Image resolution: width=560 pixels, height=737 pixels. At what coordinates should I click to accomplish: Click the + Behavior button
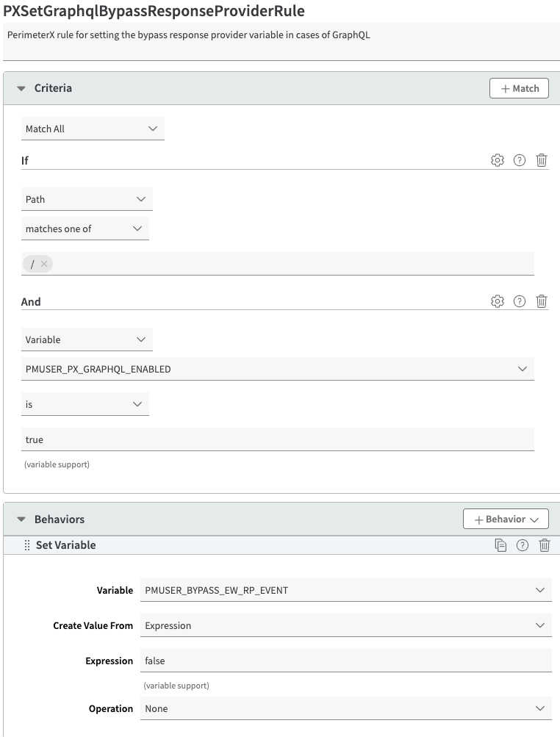pos(506,520)
